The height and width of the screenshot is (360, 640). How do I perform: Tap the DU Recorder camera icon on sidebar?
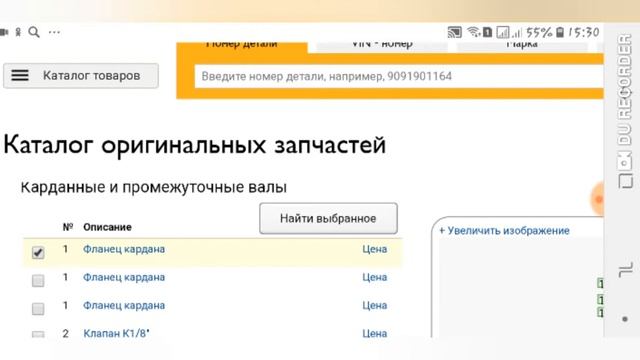click(x=624, y=162)
